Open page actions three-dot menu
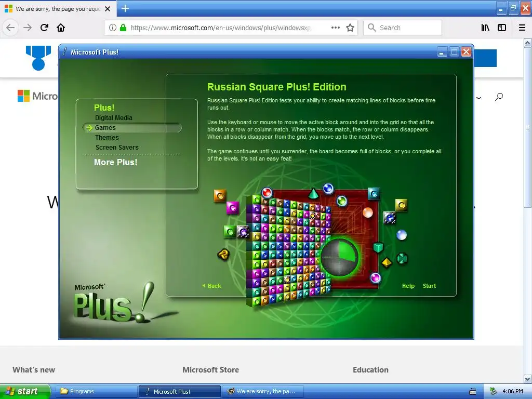532x399 pixels. (335, 28)
